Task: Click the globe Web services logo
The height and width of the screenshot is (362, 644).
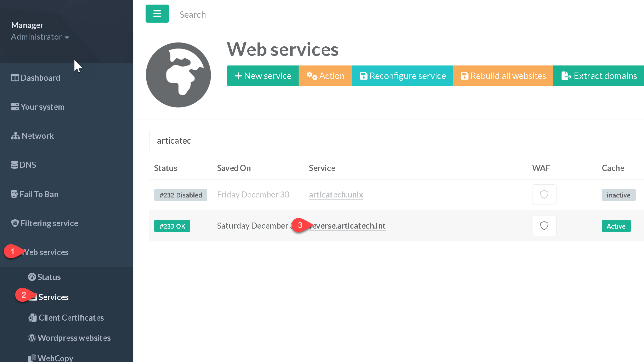Action: coord(178,75)
